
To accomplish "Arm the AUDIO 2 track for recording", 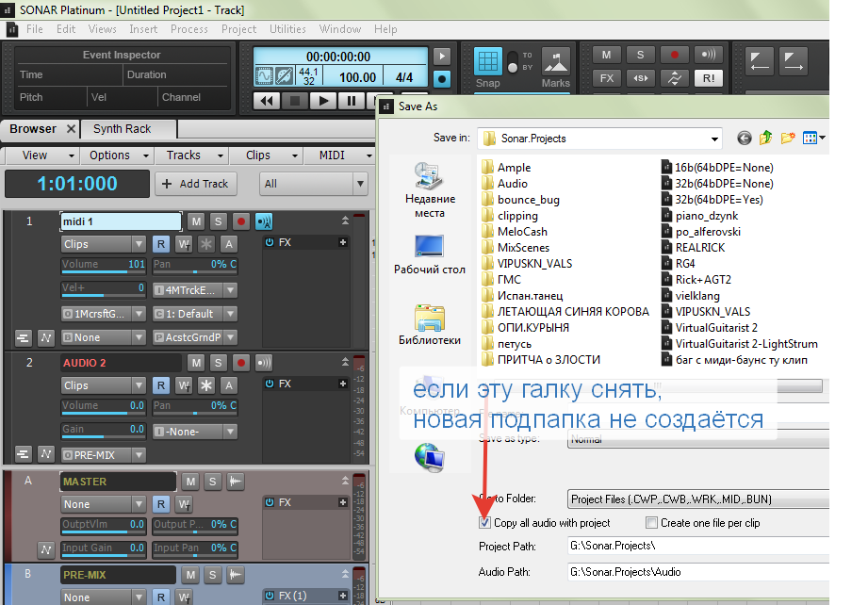I will click(x=241, y=363).
